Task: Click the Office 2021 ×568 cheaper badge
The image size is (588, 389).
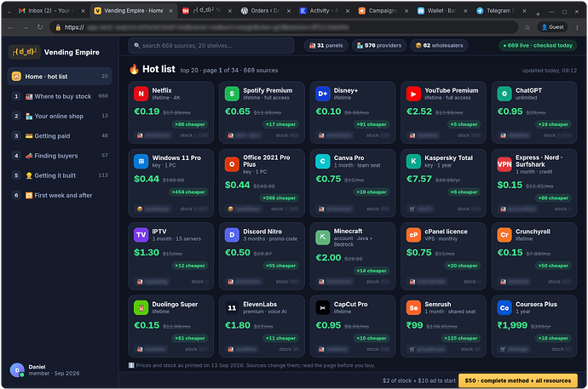Action: [280, 197]
